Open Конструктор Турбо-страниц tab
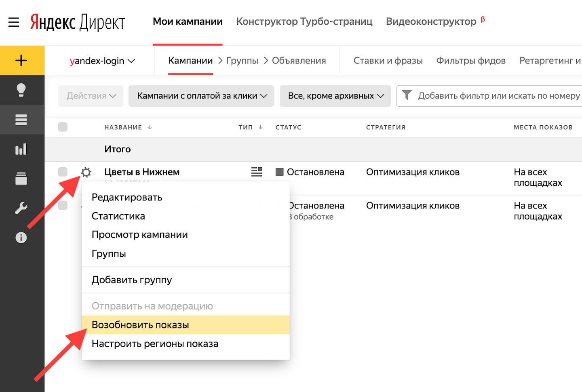Screen dimensions: 582x392 (304, 21)
